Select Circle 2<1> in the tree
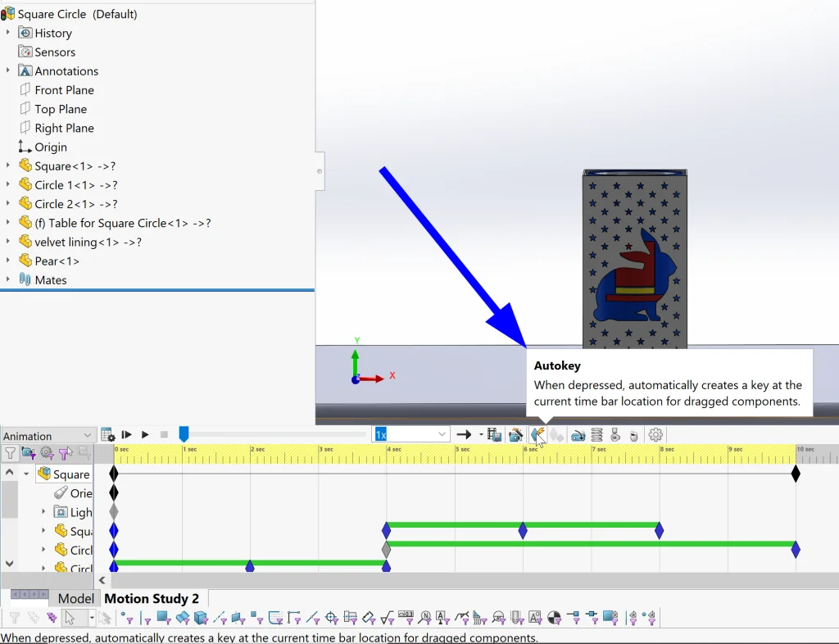The height and width of the screenshot is (644, 839). tap(68, 204)
